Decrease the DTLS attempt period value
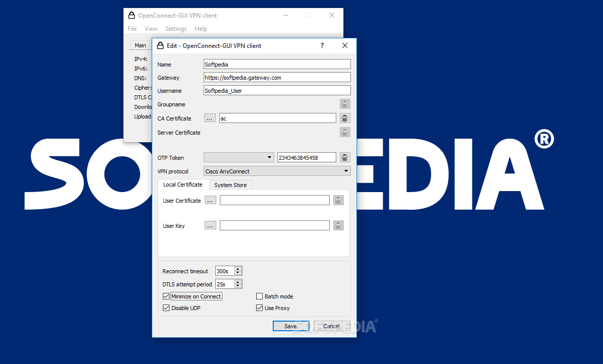The image size is (603, 364). pos(238,286)
